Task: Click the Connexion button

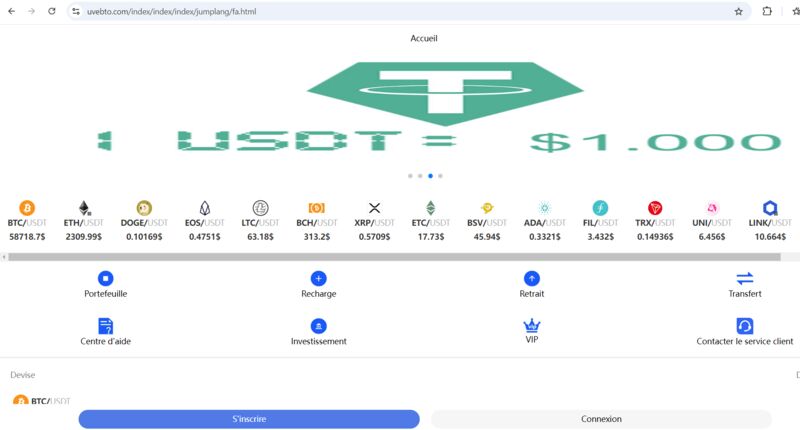Action: pyautogui.click(x=601, y=419)
